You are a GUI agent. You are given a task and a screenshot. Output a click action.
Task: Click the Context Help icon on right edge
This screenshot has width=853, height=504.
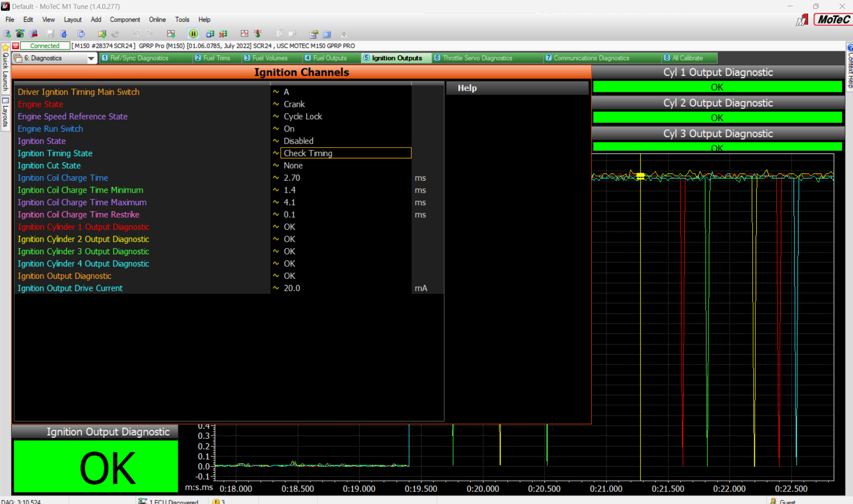(849, 47)
